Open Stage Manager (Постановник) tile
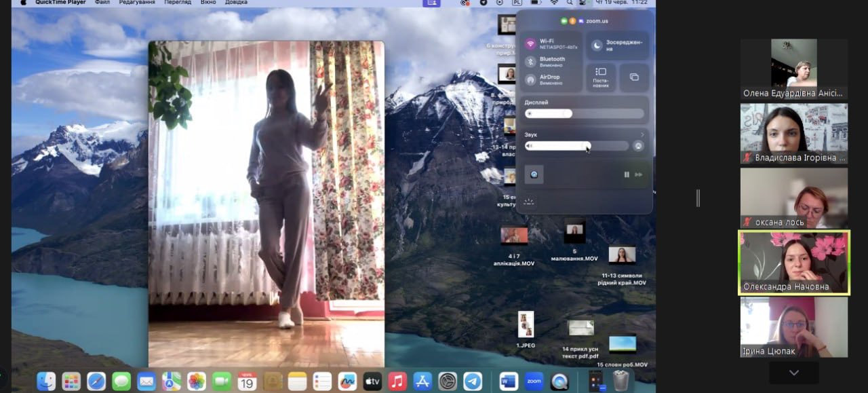 (601, 77)
